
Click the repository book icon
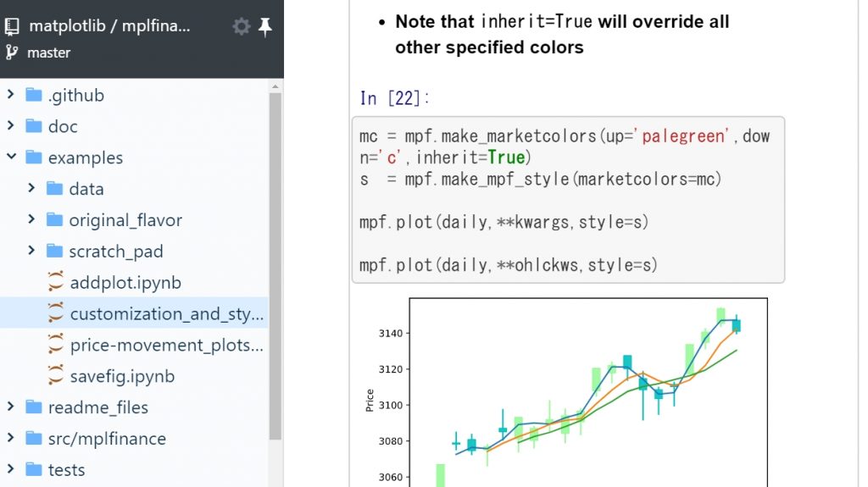12,26
